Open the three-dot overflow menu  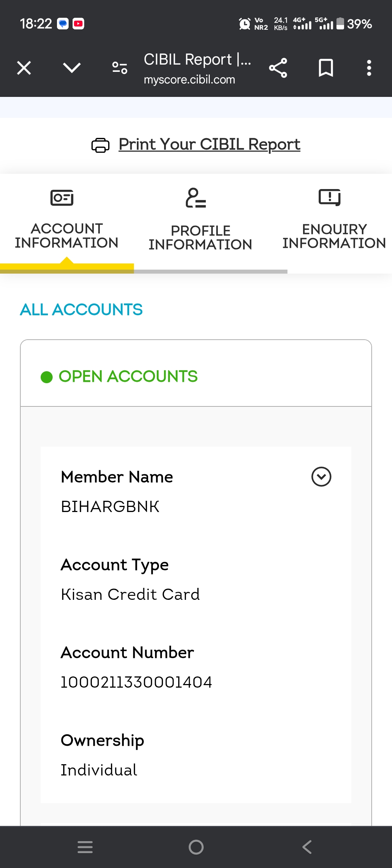pyautogui.click(x=369, y=68)
